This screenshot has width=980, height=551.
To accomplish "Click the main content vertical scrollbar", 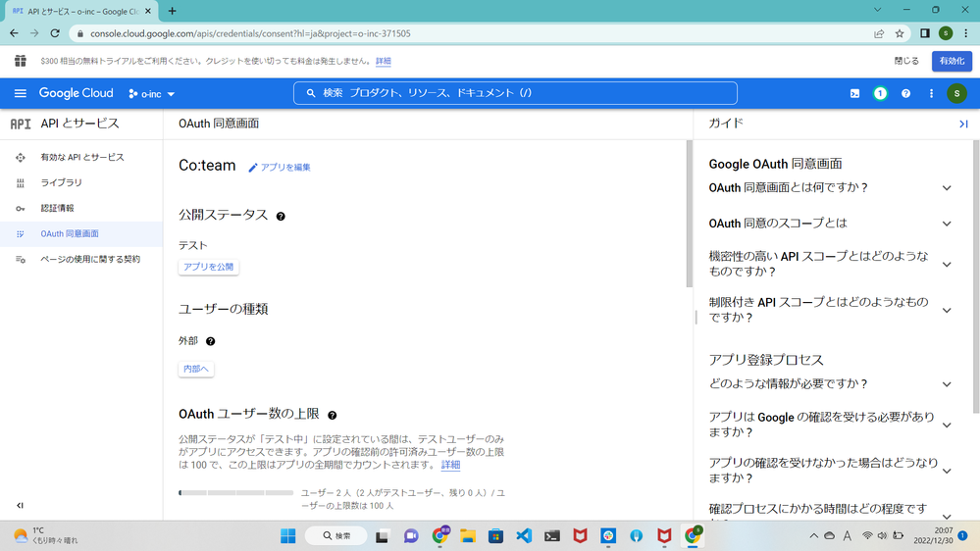I will (690, 214).
